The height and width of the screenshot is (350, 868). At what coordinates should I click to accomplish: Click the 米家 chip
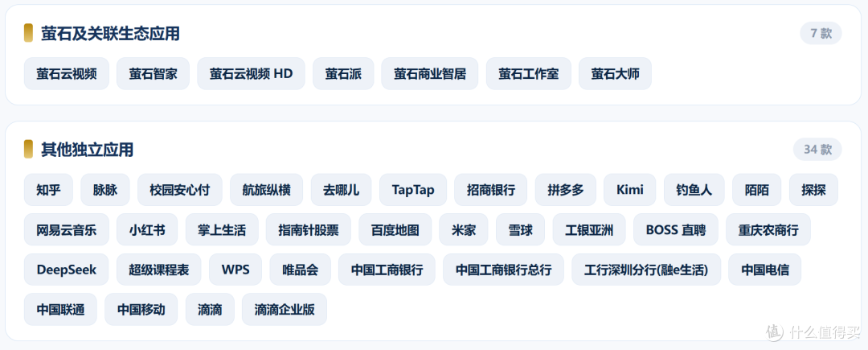click(464, 230)
